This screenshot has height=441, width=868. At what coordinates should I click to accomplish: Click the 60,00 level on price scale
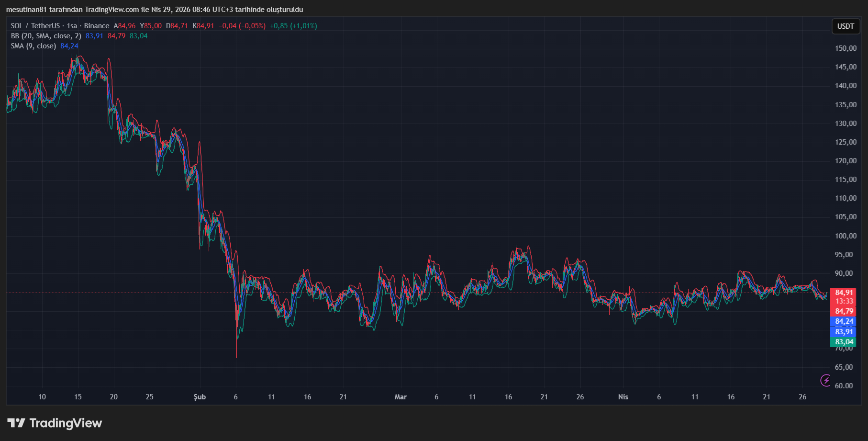844,386
